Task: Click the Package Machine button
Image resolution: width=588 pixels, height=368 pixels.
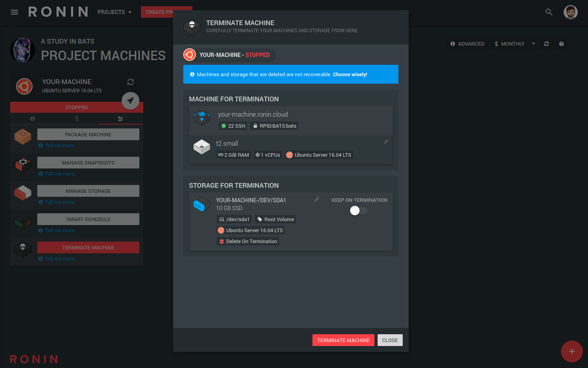Action: (x=88, y=134)
